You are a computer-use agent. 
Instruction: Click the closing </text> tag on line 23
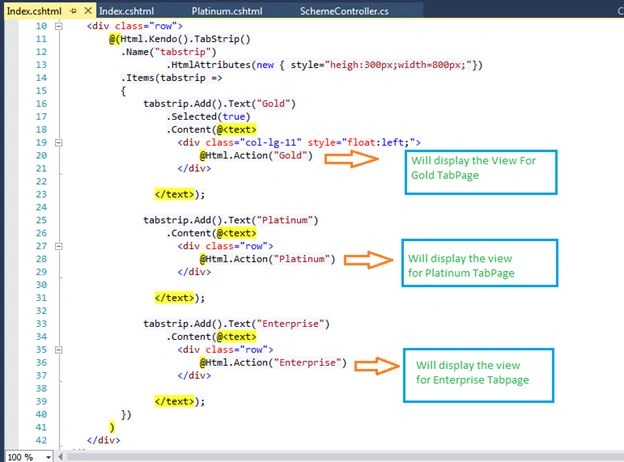(174, 194)
